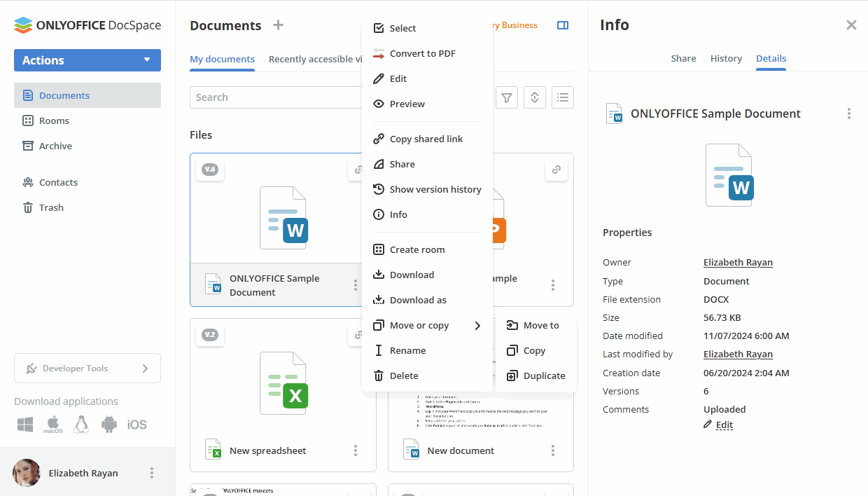The height and width of the screenshot is (496, 868).
Task: Open the Archive section
Action: click(x=87, y=146)
